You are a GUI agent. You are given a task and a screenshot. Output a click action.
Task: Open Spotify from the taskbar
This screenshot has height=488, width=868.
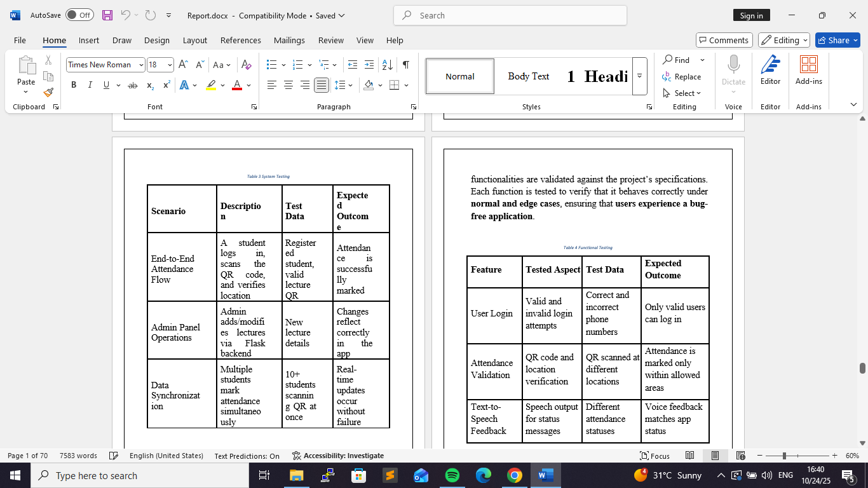pyautogui.click(x=452, y=475)
